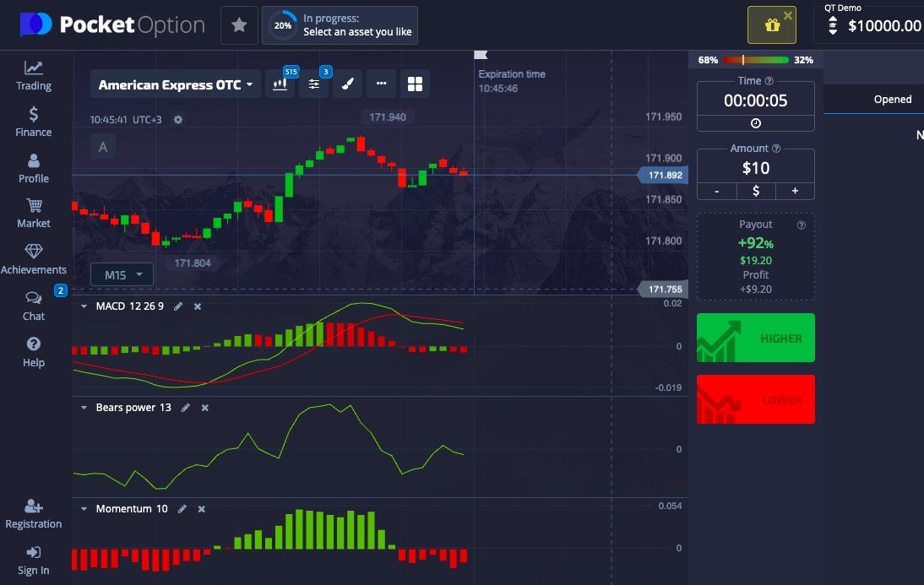Remove the Momentum indicator
Image resolution: width=924 pixels, height=585 pixels.
202,509
